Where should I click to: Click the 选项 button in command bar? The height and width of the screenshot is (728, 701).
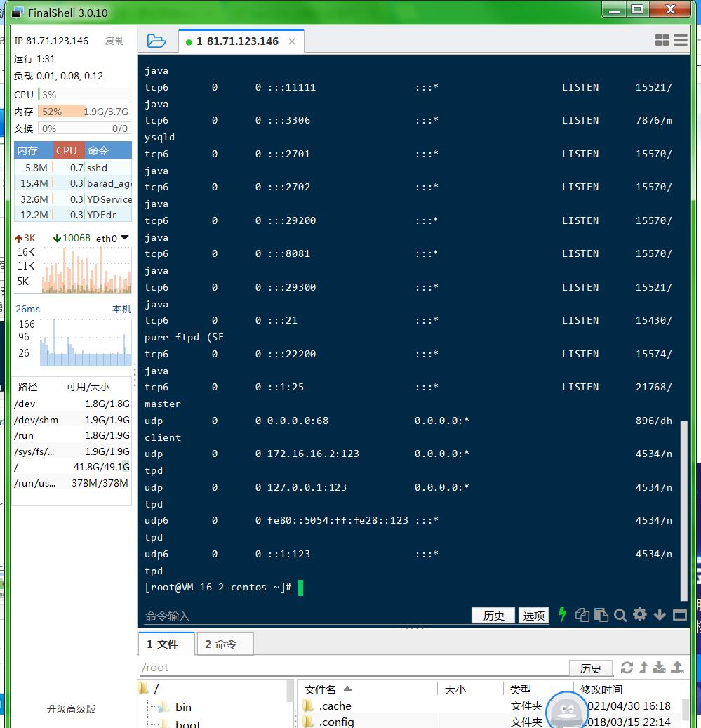(533, 616)
